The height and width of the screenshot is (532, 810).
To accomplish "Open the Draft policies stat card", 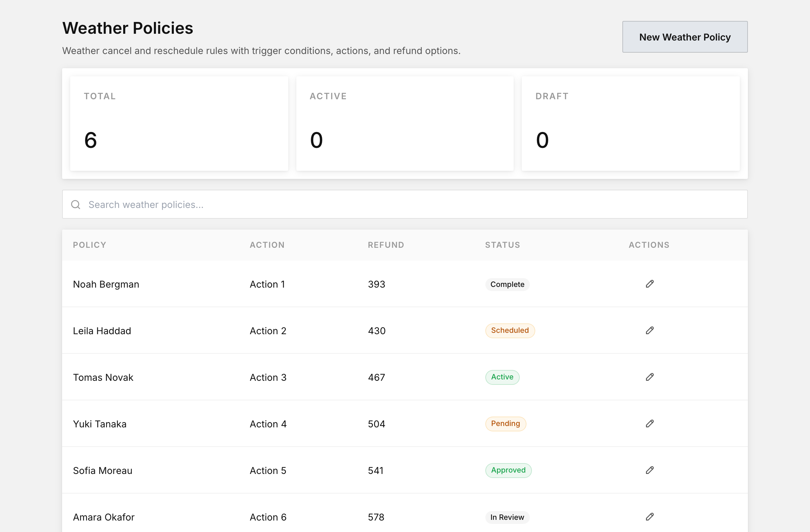I will [630, 124].
